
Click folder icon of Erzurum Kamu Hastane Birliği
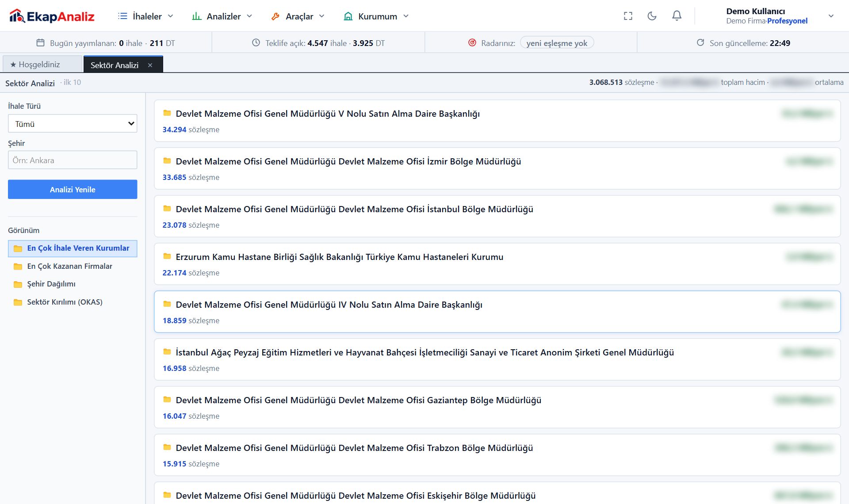(167, 256)
